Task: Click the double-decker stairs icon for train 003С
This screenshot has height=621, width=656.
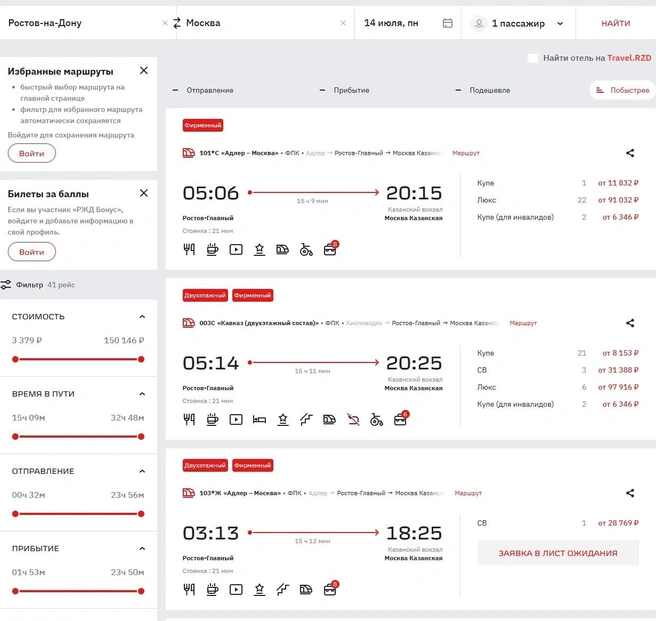Action: 306,420
